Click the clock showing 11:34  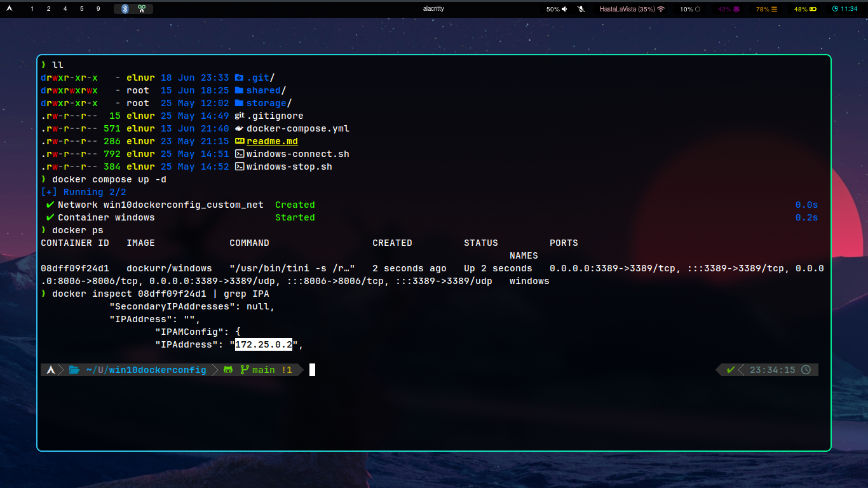(x=844, y=9)
